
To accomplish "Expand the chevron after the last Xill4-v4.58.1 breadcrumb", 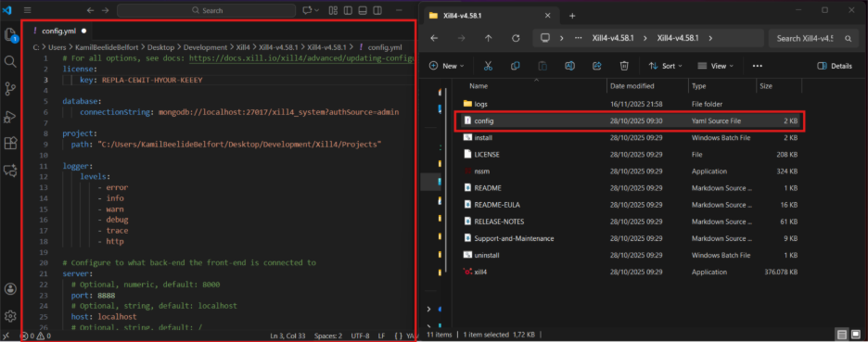I will point(710,38).
